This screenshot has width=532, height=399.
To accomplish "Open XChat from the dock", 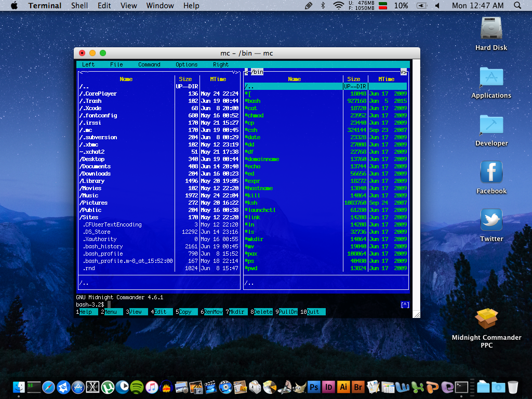I will point(92,387).
